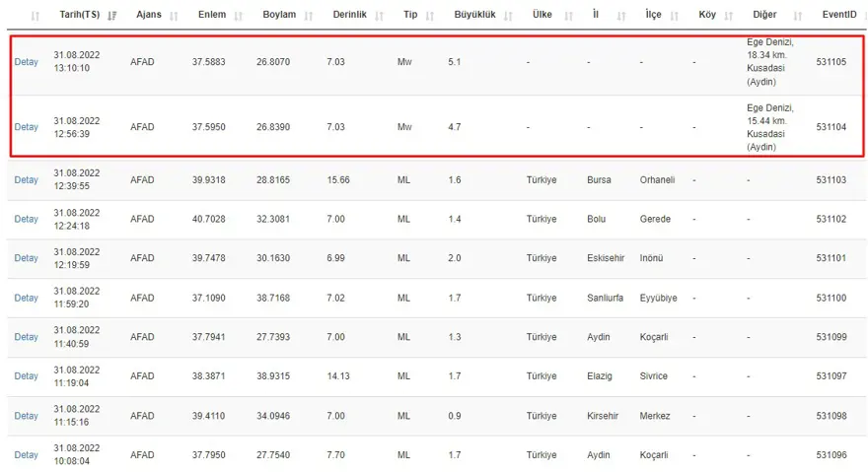Sort by İlçe using its arrow icon
This screenshot has width=868, height=472.
[x=676, y=16]
